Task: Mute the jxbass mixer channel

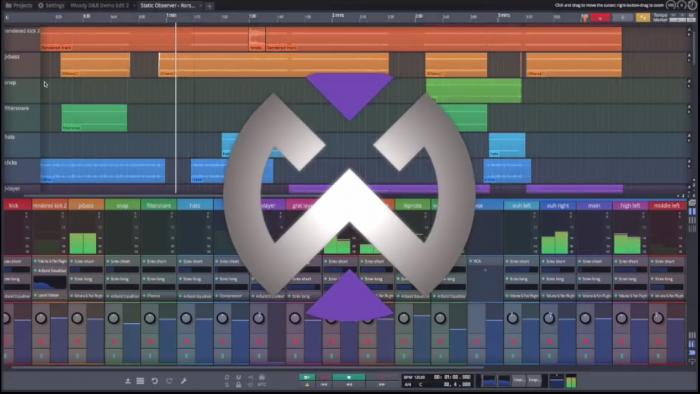Action: tap(77, 342)
